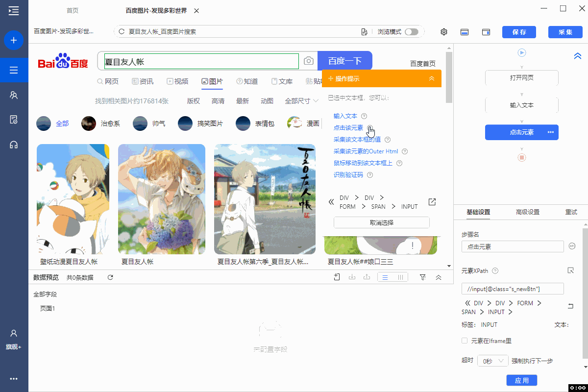The width and height of the screenshot is (588, 392).
Task: Switch to 重试 tab
Action: click(x=571, y=212)
